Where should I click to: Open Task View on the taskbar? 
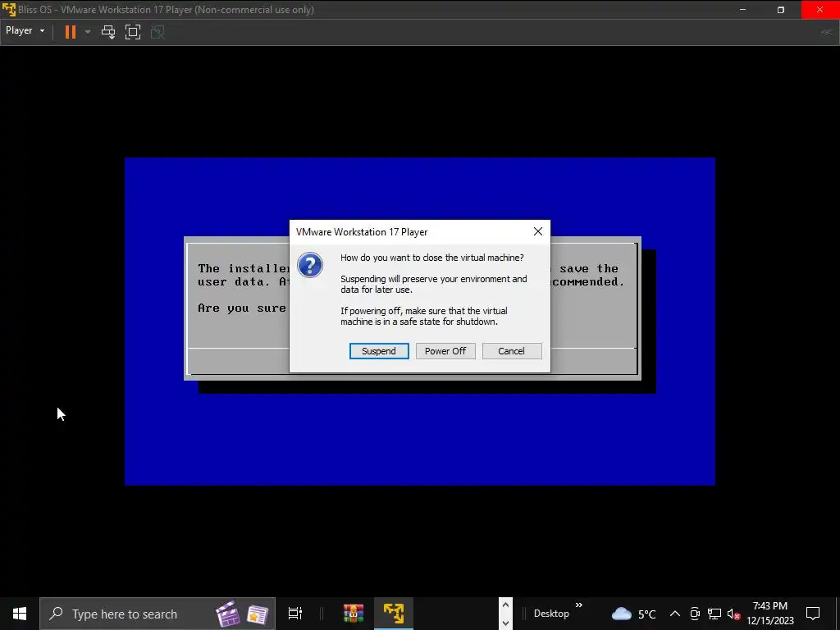pos(295,614)
